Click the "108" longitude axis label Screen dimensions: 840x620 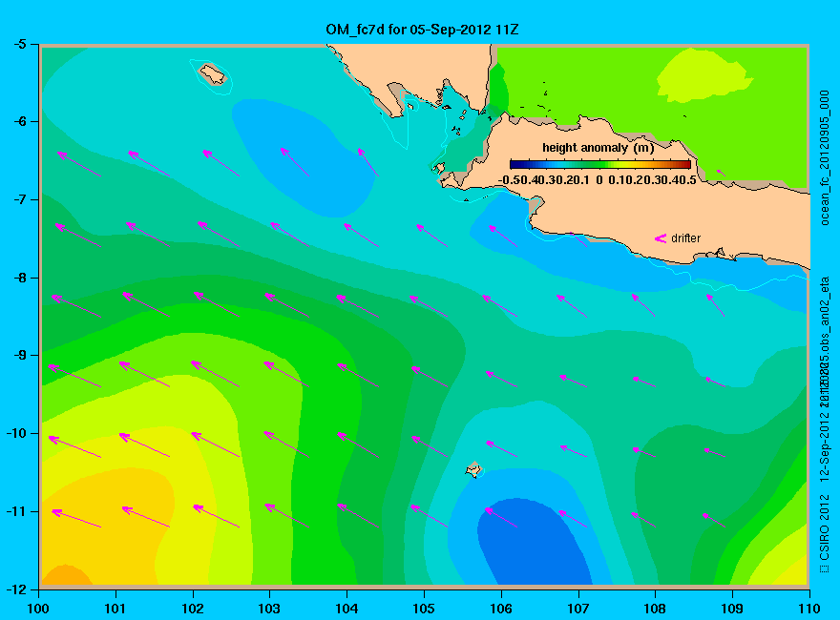655,609
